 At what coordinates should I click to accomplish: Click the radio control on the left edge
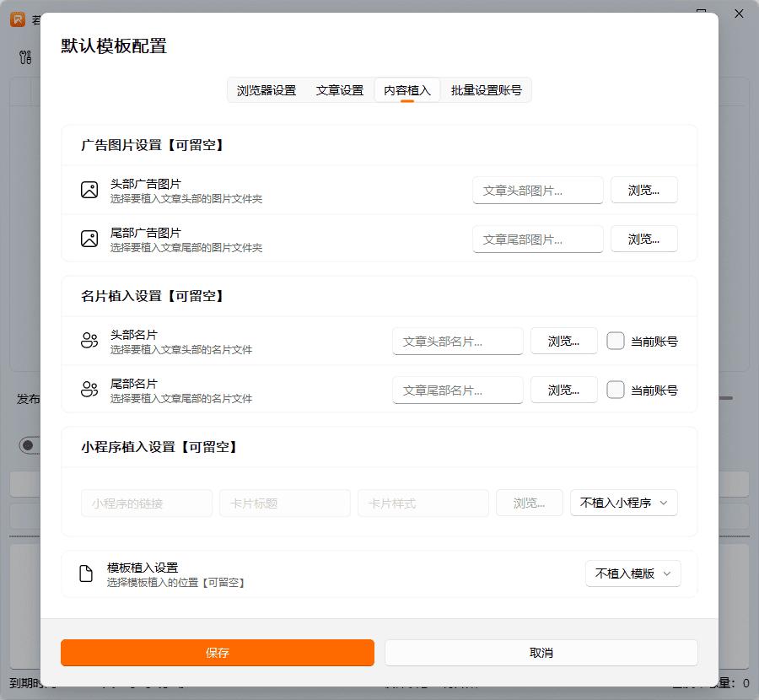click(26, 445)
